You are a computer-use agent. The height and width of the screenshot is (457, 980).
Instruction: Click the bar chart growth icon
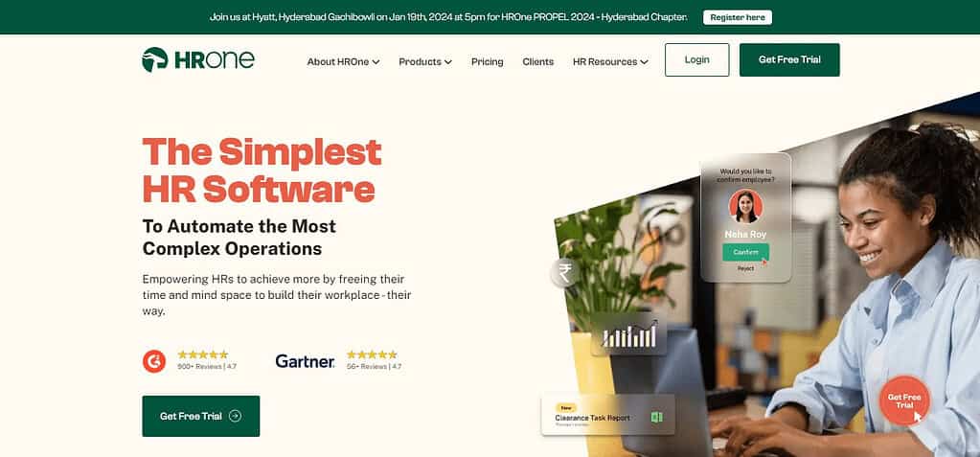628,334
